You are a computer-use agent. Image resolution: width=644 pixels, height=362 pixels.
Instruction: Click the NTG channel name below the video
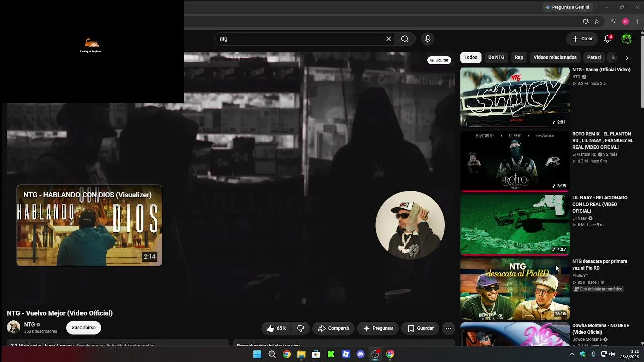click(x=30, y=325)
